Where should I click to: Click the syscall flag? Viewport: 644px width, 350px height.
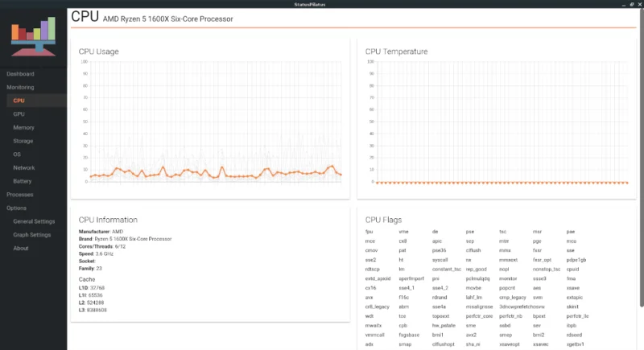[x=440, y=260]
